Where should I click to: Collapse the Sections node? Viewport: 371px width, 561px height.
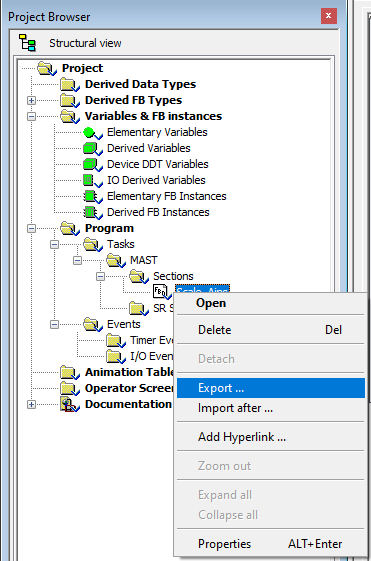tap(100, 276)
